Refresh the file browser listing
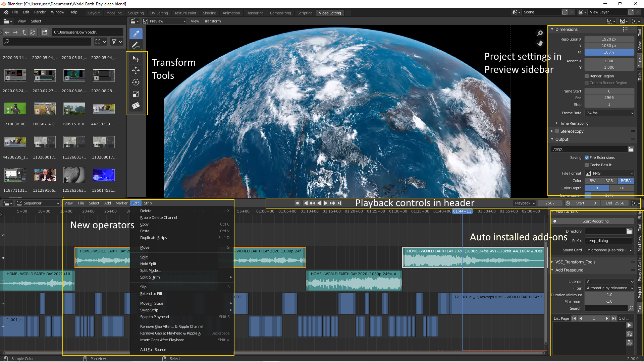This screenshot has height=362, width=644. pos(33,32)
